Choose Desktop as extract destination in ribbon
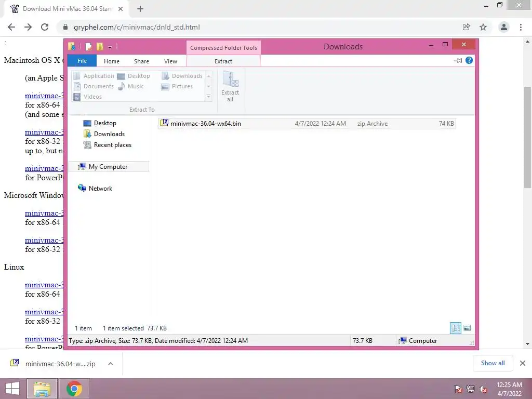The width and height of the screenshot is (532, 399). click(134, 76)
